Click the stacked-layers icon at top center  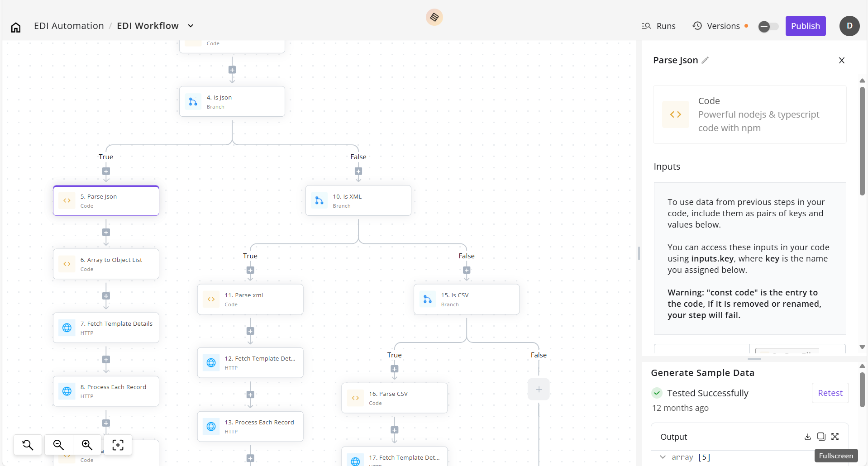coord(434,17)
